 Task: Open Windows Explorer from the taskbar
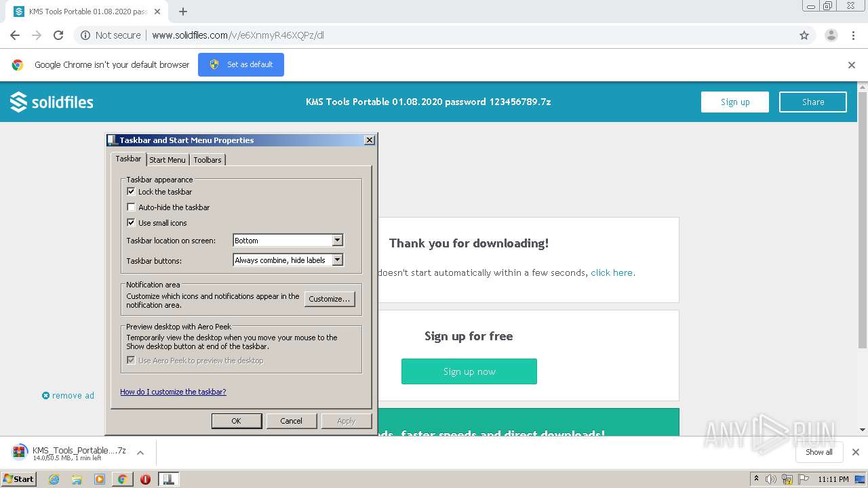pos(77,479)
